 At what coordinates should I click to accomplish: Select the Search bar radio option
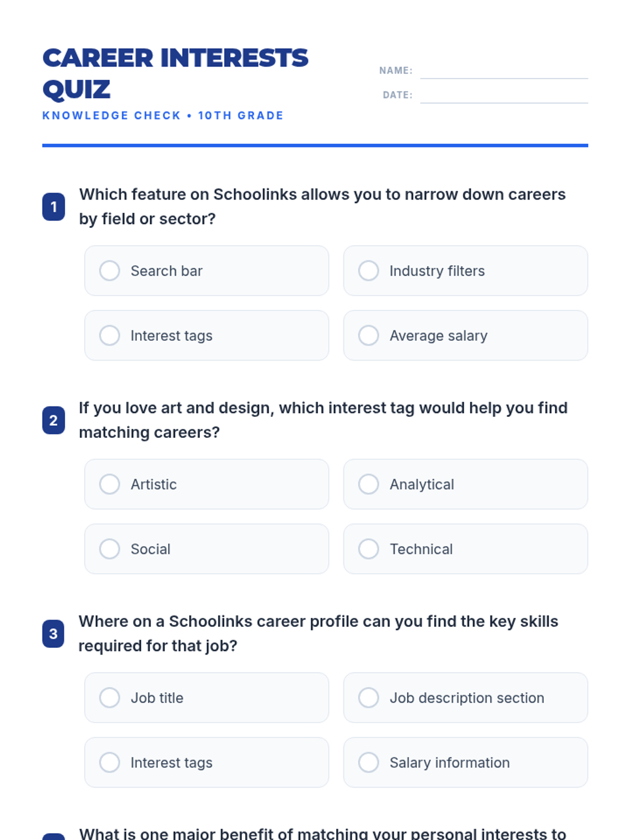[206, 271]
